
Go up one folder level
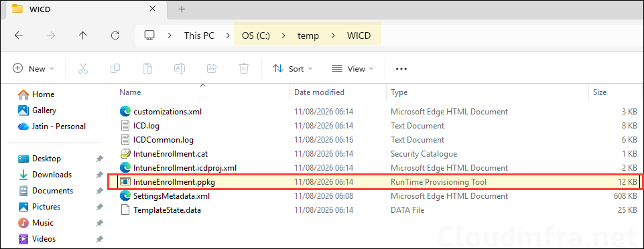(83, 35)
